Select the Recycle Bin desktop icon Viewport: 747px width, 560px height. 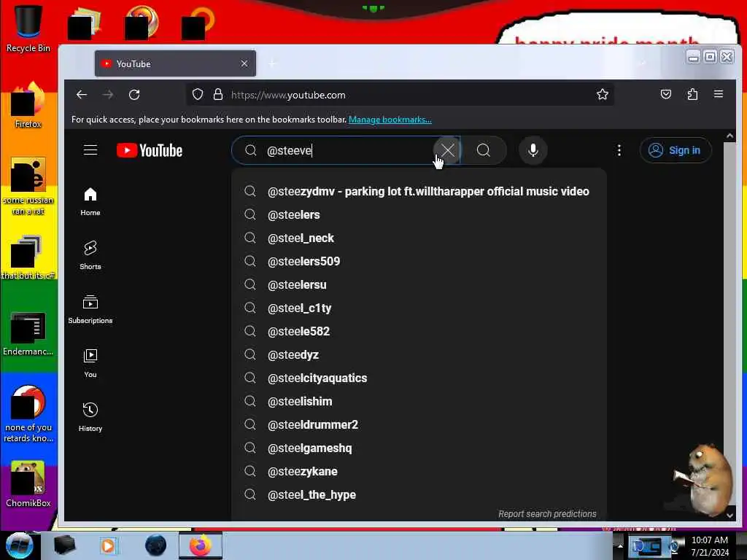pos(28,28)
